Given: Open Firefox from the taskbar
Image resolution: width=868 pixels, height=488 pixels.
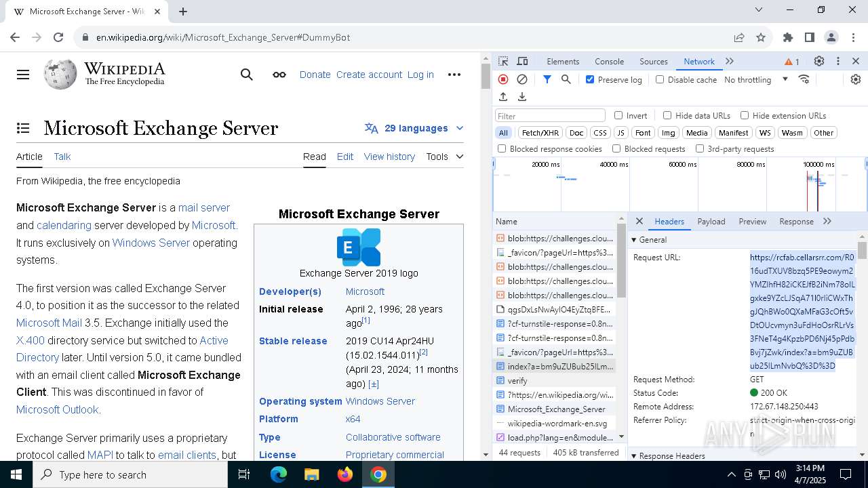Looking at the screenshot, I should 345,474.
